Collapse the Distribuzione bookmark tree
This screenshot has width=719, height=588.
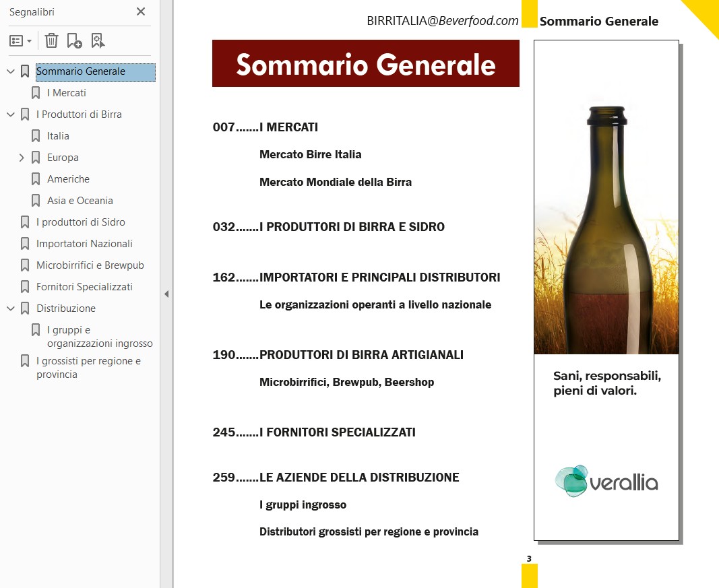pyautogui.click(x=10, y=308)
